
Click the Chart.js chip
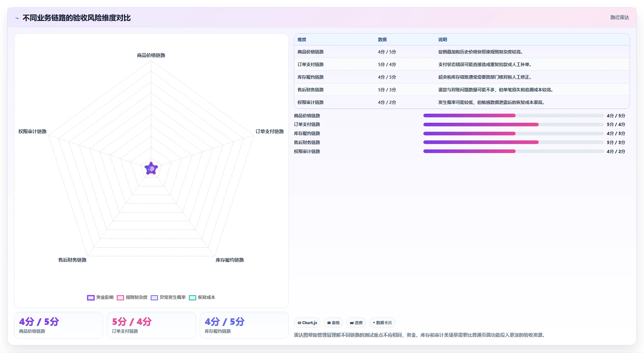pyautogui.click(x=307, y=323)
